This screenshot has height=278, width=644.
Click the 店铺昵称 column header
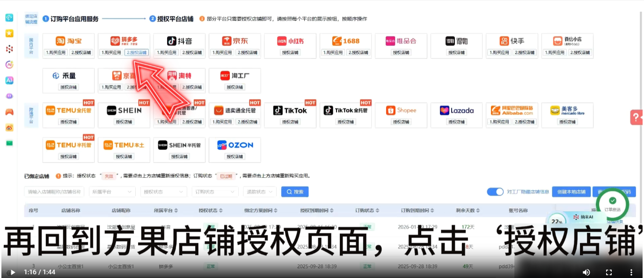[x=121, y=210]
